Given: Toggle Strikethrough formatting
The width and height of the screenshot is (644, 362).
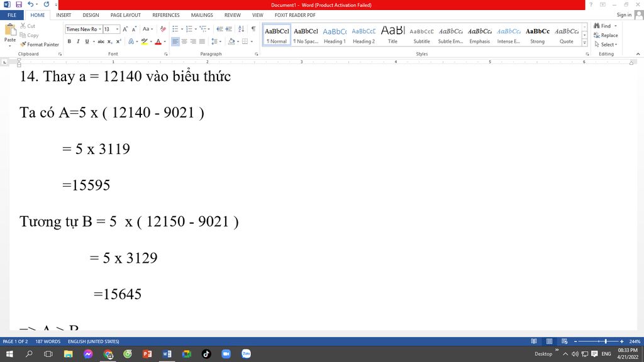Looking at the screenshot, I should (x=101, y=41).
